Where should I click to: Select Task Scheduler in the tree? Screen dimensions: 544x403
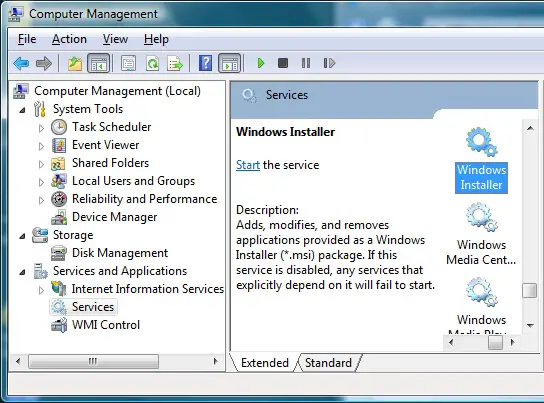point(111,127)
